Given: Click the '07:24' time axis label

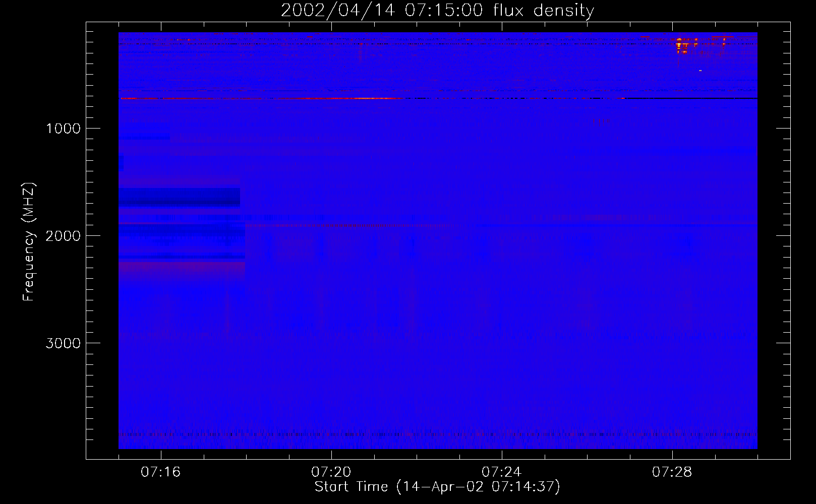Looking at the screenshot, I should tap(501, 472).
